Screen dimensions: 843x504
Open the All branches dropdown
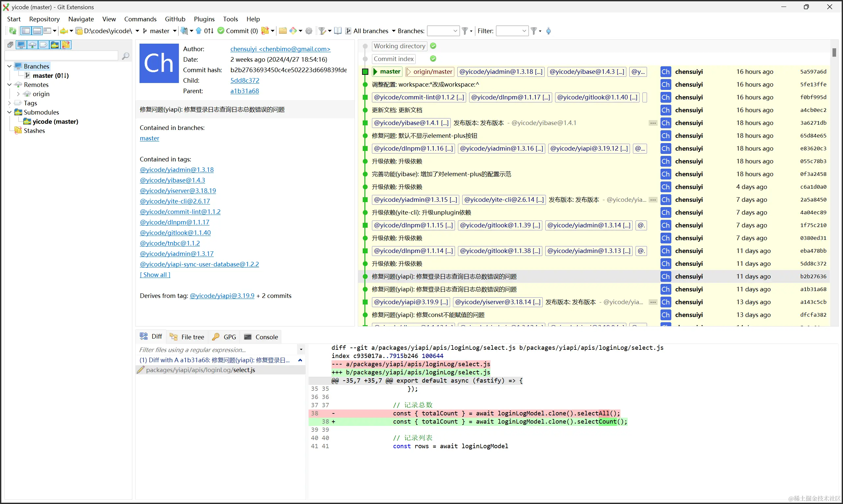[394, 31]
